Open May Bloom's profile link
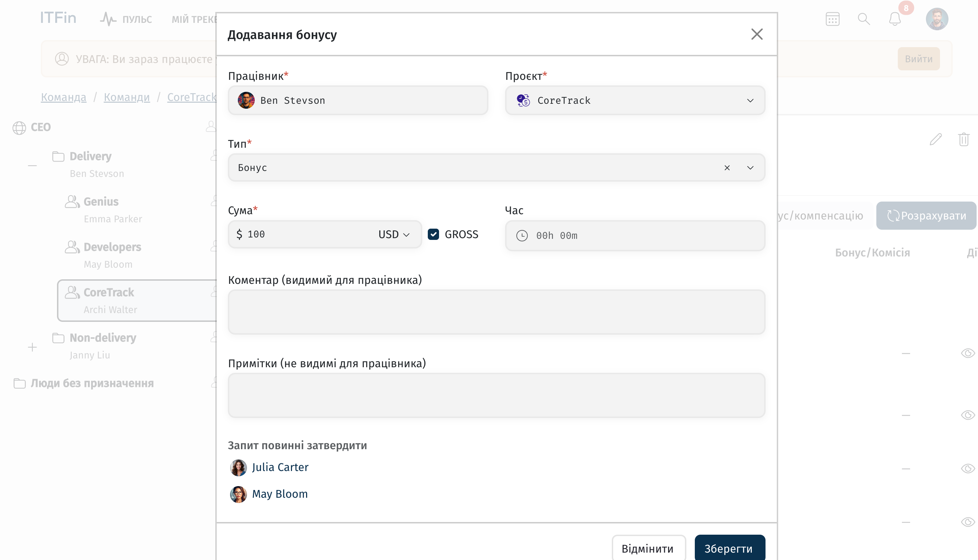Image resolution: width=978 pixels, height=560 pixels. (x=280, y=494)
